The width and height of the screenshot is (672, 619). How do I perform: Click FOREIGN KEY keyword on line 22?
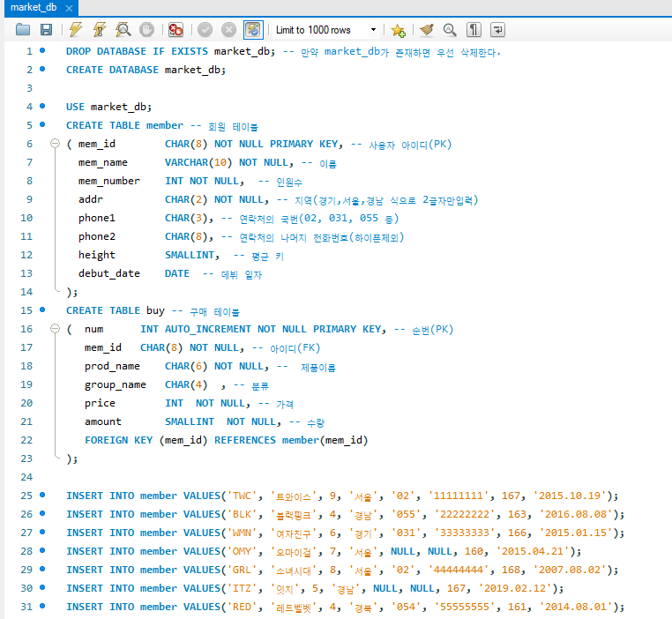[x=118, y=440]
